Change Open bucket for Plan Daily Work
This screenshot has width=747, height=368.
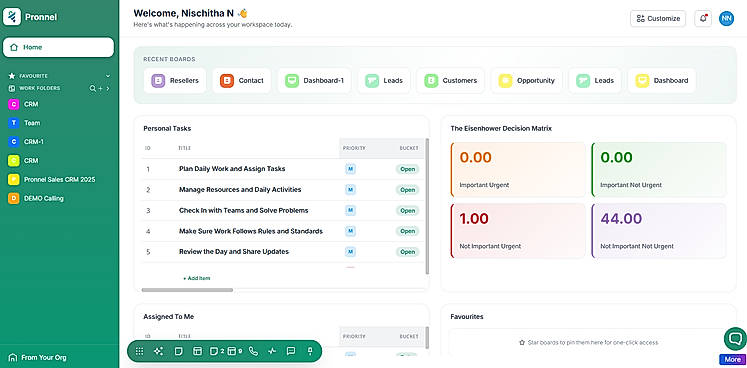point(407,169)
